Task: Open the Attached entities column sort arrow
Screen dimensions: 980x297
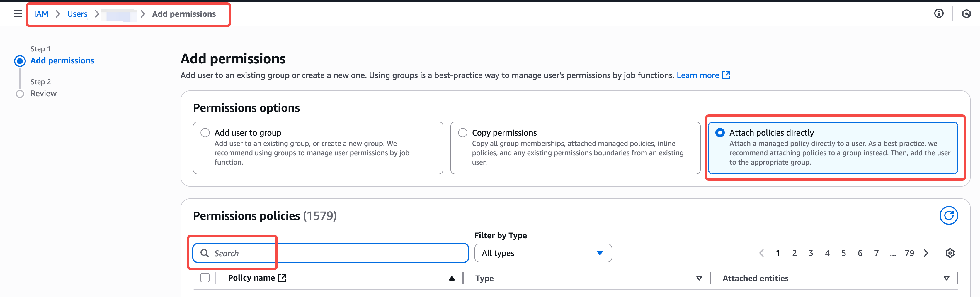Action: pos(946,278)
